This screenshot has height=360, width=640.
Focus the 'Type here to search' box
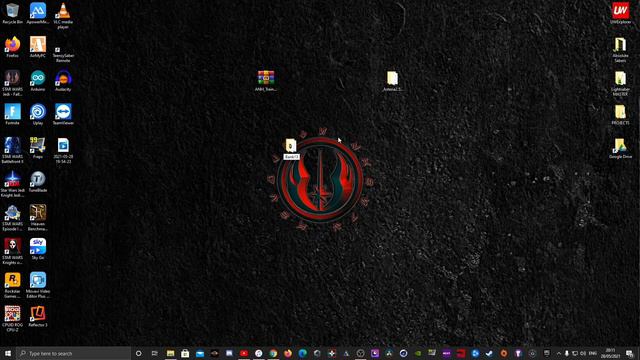[74, 353]
